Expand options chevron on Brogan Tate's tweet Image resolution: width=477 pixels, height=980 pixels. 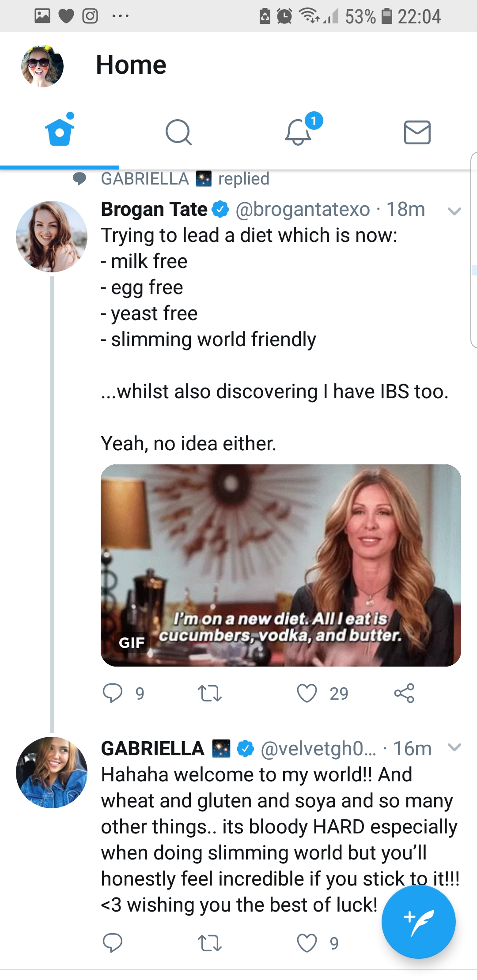[454, 211]
